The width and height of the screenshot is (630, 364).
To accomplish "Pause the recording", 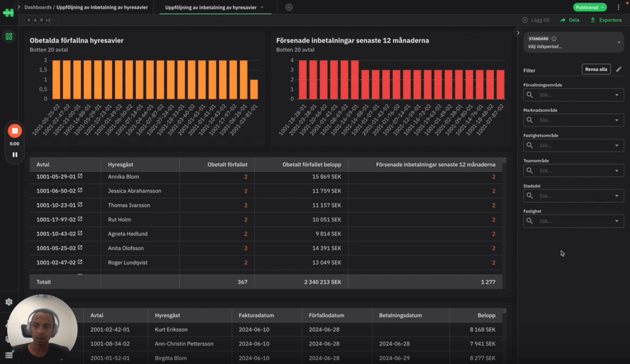I will coord(15,155).
